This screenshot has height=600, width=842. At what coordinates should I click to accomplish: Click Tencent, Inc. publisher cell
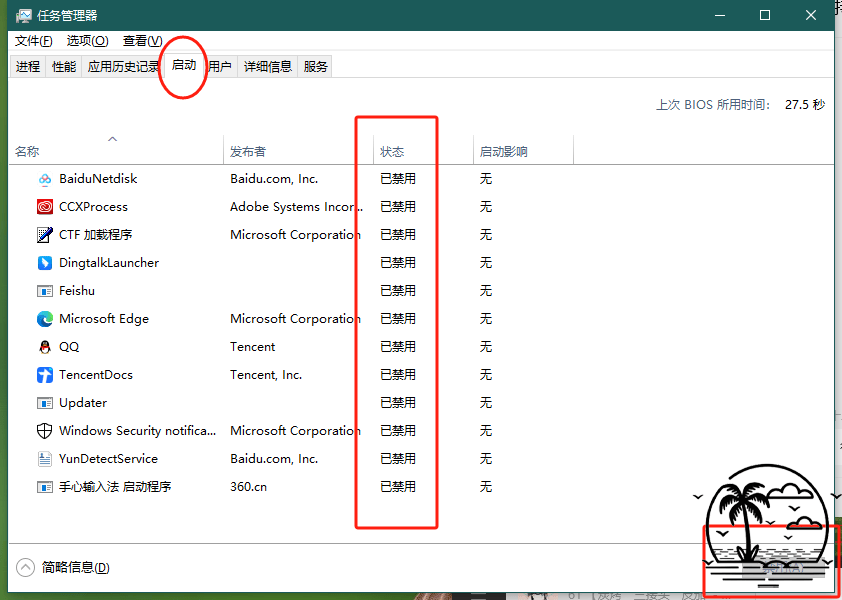(266, 375)
